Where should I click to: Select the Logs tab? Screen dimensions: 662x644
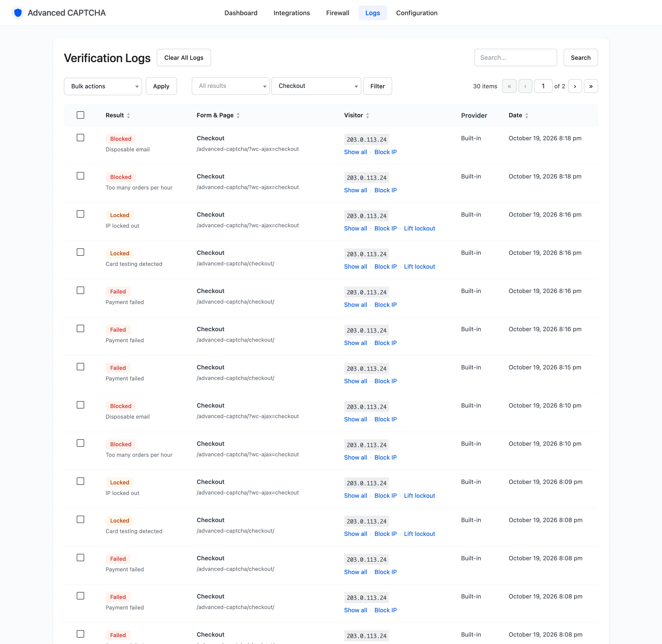(x=373, y=13)
